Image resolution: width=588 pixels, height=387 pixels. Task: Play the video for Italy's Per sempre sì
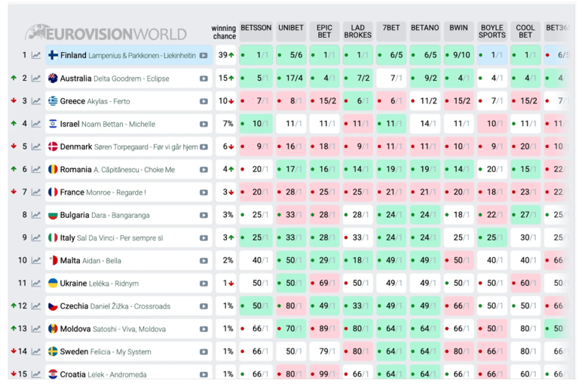click(x=204, y=238)
